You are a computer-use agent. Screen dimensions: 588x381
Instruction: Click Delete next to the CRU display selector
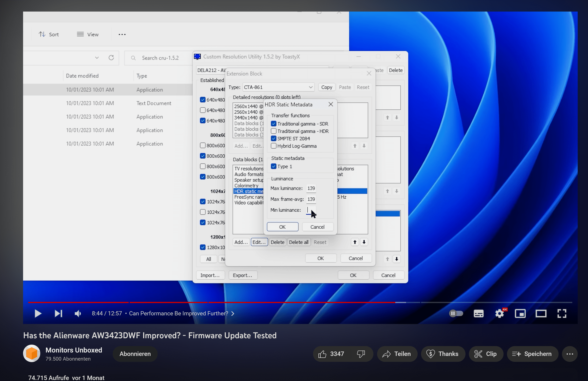pos(396,70)
